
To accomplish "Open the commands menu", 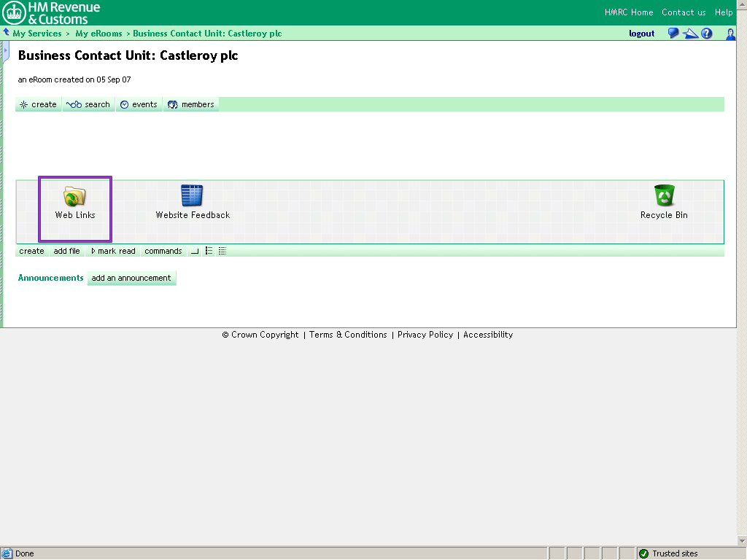I will click(163, 251).
